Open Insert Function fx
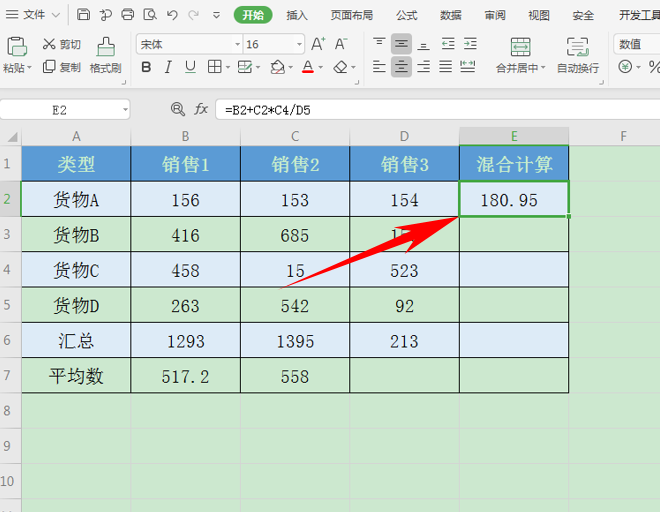 coord(201,109)
